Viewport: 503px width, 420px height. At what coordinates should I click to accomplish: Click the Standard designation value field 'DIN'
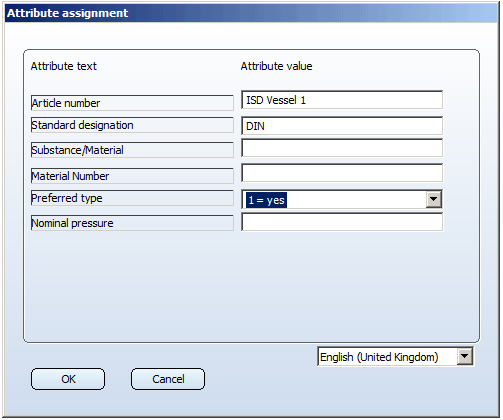tap(342, 126)
